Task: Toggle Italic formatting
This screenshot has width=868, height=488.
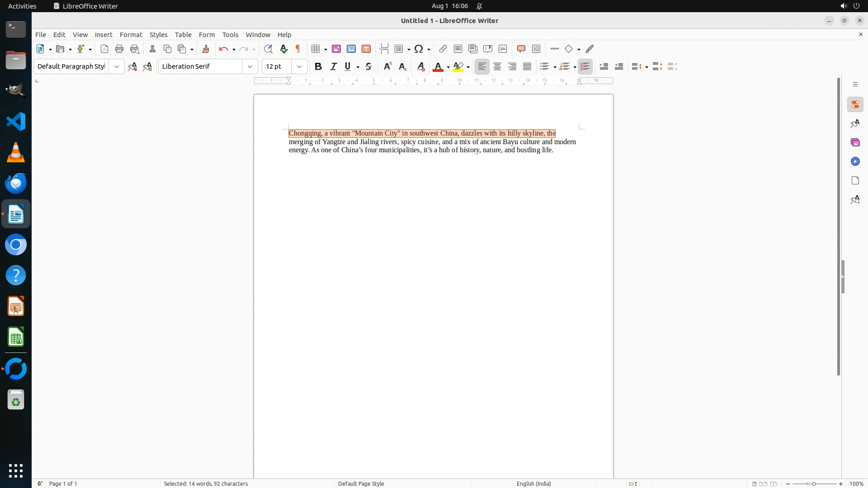Action: 334,66
